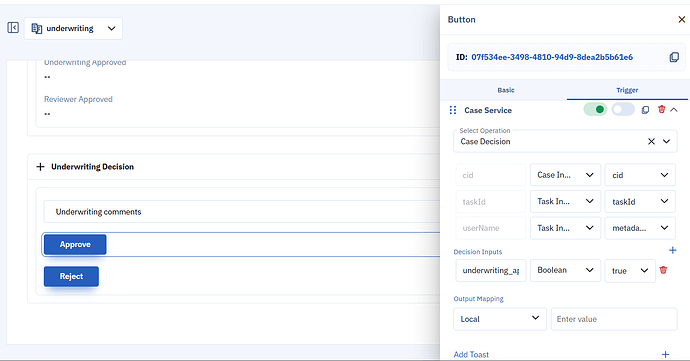Screen dimensions: 690x361
Task: Disable the green Case Service toggle
Action: click(595, 109)
